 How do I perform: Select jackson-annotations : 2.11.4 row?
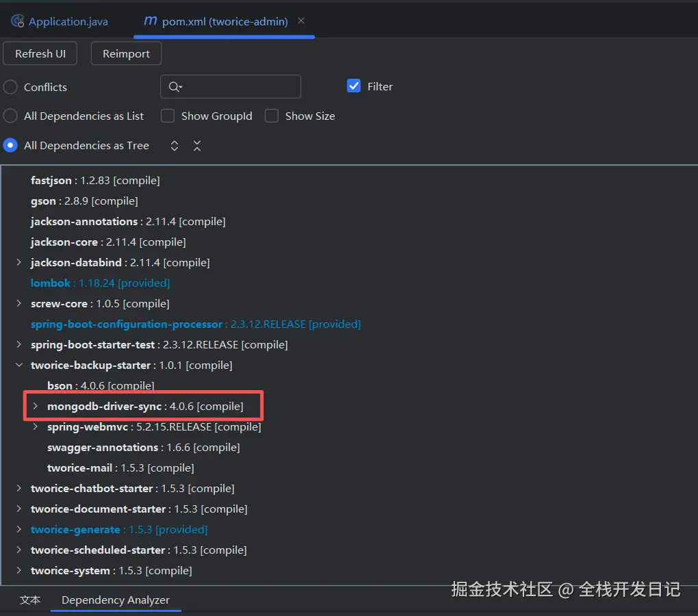[128, 221]
